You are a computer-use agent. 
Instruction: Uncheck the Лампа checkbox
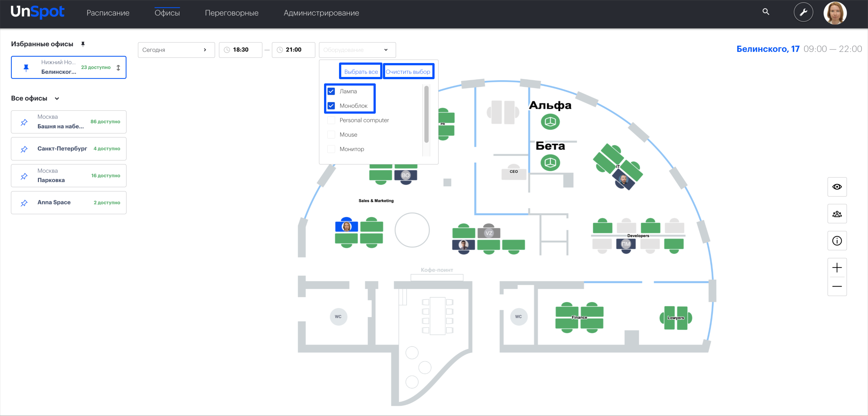pos(331,91)
